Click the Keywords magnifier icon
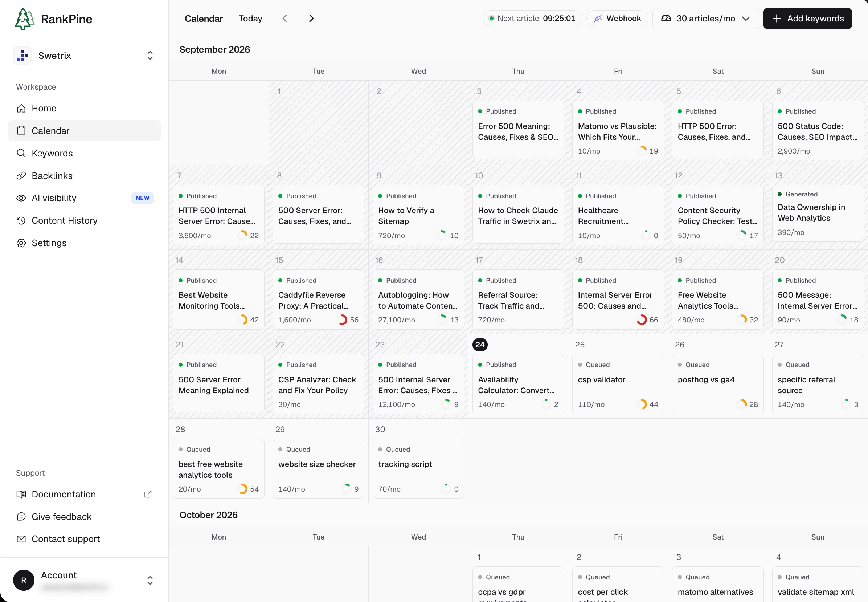Image resolution: width=868 pixels, height=602 pixels. [21, 153]
